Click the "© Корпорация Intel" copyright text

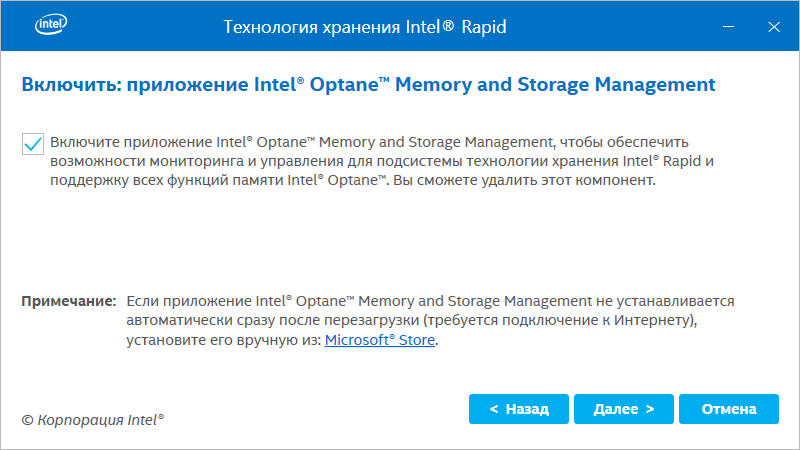coord(92,420)
